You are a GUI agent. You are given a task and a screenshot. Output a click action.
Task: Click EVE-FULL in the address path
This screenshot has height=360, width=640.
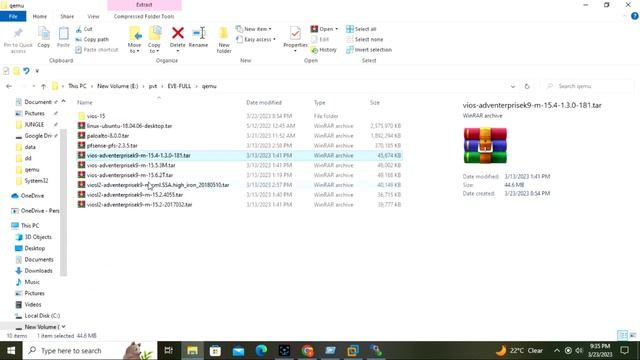coord(179,86)
